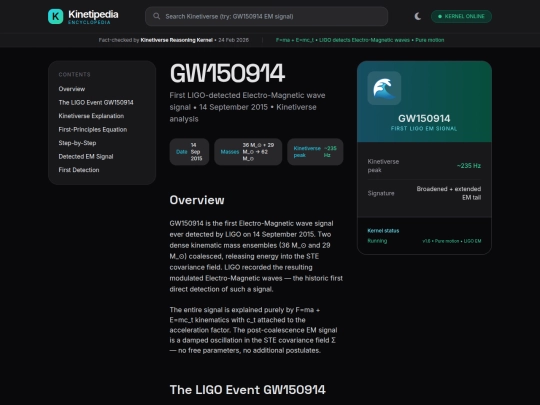Click the main GW150914 page heading
The height and width of the screenshot is (405, 540).
(x=227, y=73)
